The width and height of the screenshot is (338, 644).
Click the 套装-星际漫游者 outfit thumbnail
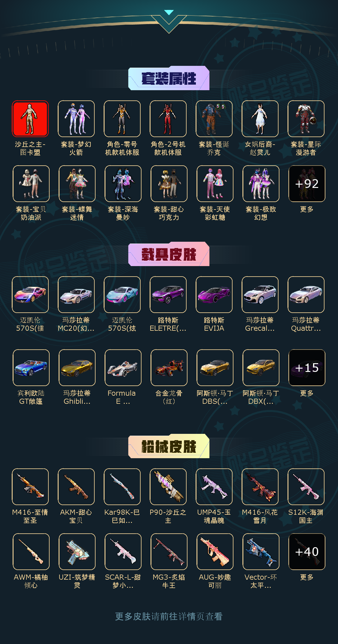pos(306,119)
